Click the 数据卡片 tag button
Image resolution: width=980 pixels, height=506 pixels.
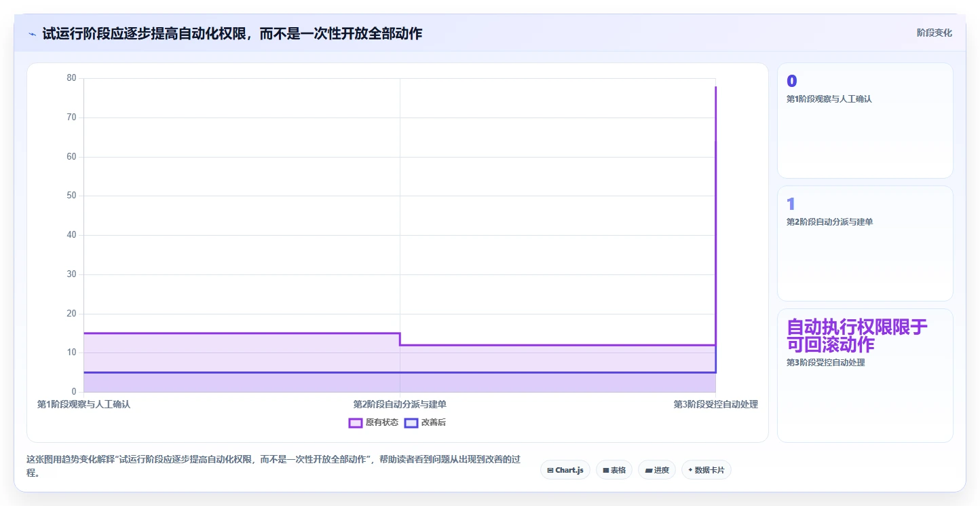pyautogui.click(x=706, y=470)
